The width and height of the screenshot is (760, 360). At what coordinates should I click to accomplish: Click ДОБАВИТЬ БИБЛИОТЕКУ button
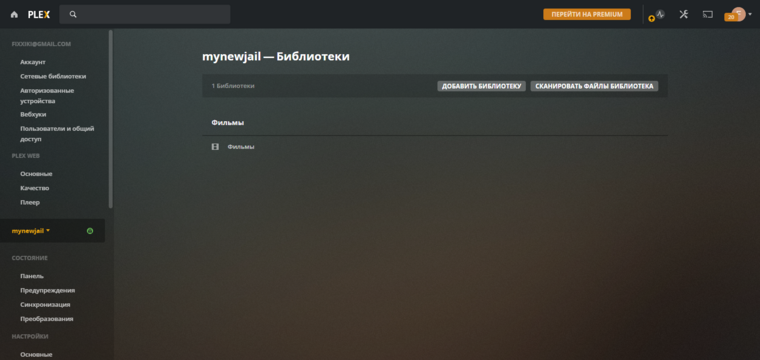coord(481,86)
